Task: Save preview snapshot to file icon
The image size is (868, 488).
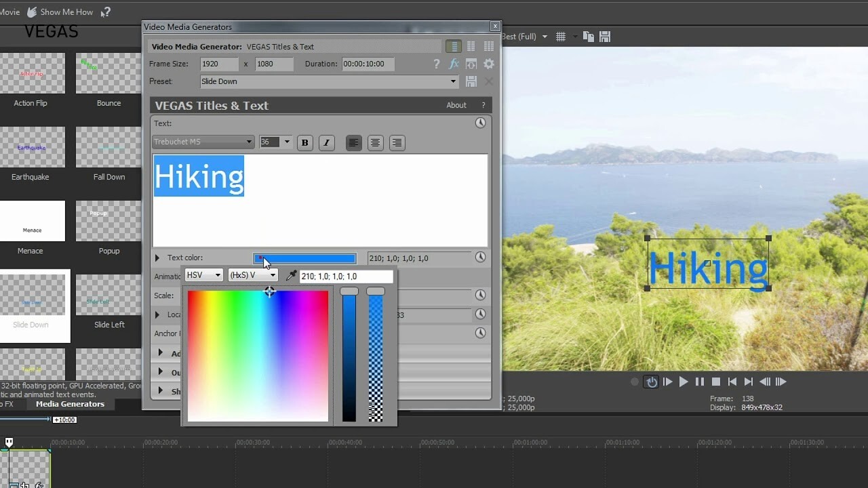Action: pyautogui.click(x=605, y=37)
